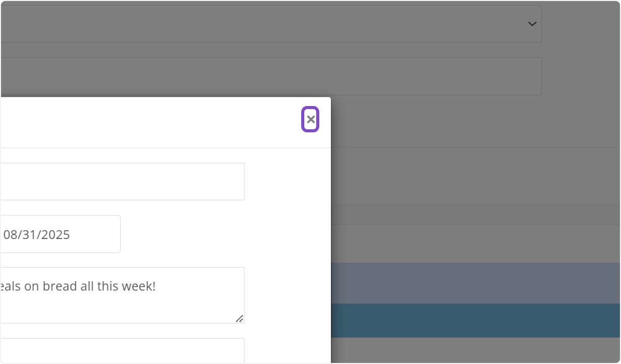Select the day 31 in the date field
The height and width of the screenshot is (364, 621).
tap(28, 235)
